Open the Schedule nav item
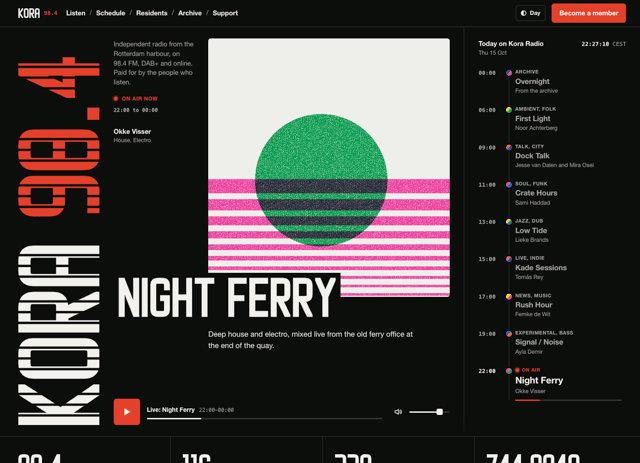The height and width of the screenshot is (463, 640). tap(110, 13)
